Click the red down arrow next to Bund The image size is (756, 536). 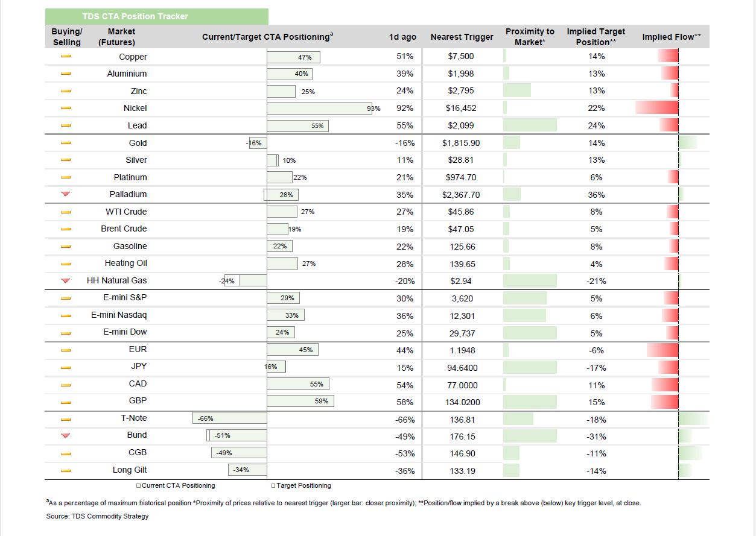coord(66,435)
